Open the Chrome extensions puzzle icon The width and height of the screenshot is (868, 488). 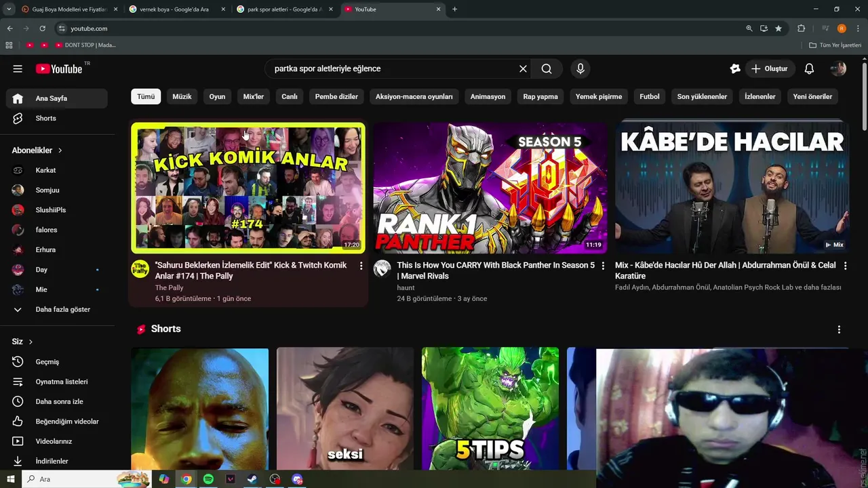[x=802, y=28]
